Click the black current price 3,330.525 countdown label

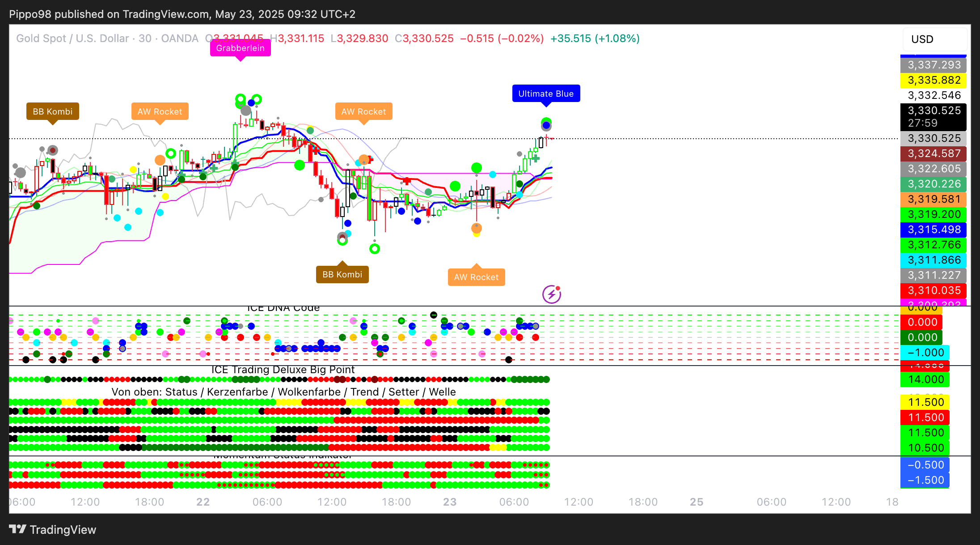pyautogui.click(x=934, y=116)
